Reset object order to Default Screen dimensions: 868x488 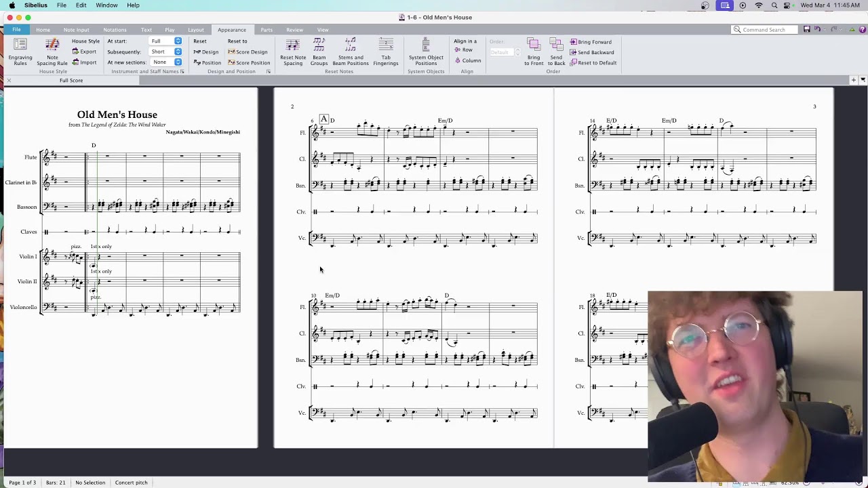click(x=593, y=63)
